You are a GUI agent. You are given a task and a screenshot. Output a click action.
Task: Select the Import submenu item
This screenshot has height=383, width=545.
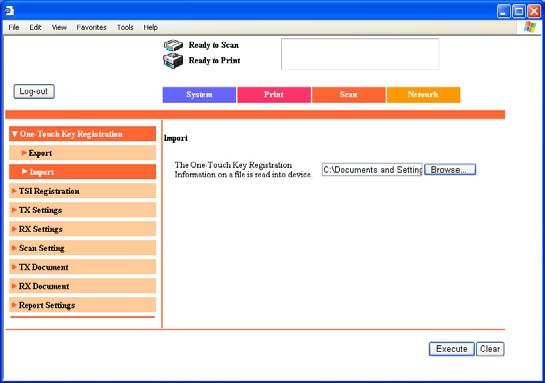[82, 172]
